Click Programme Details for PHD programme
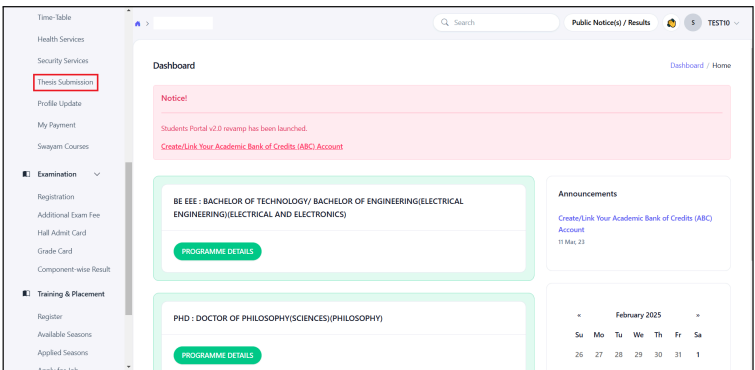The height and width of the screenshot is (370, 755). pos(218,356)
